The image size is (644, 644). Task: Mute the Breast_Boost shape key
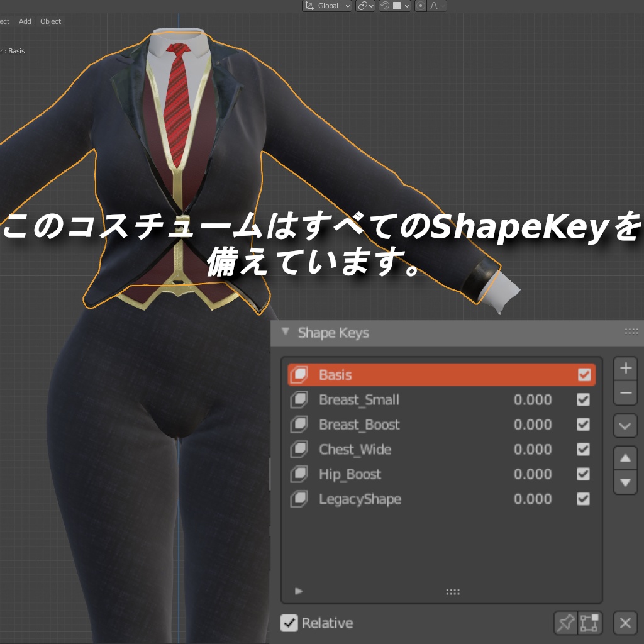[583, 425]
